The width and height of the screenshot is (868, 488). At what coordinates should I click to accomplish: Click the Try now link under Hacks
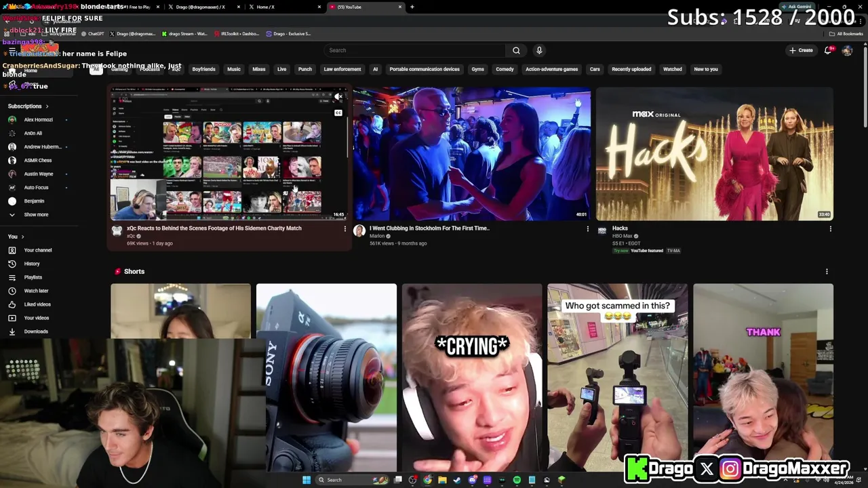[621, 251]
